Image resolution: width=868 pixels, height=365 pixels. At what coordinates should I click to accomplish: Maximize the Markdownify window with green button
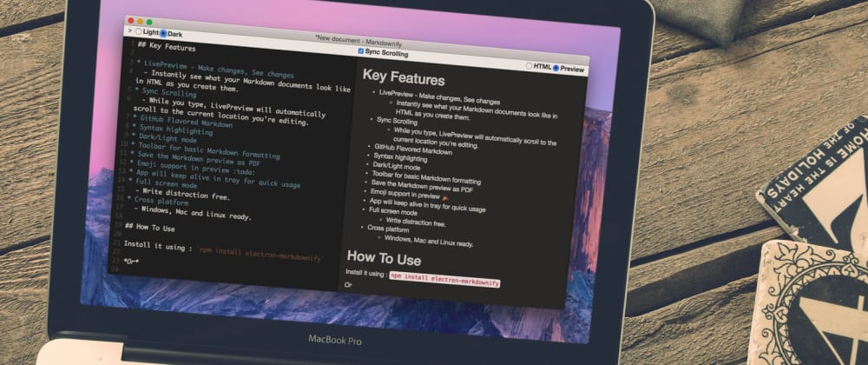pyautogui.click(x=149, y=22)
